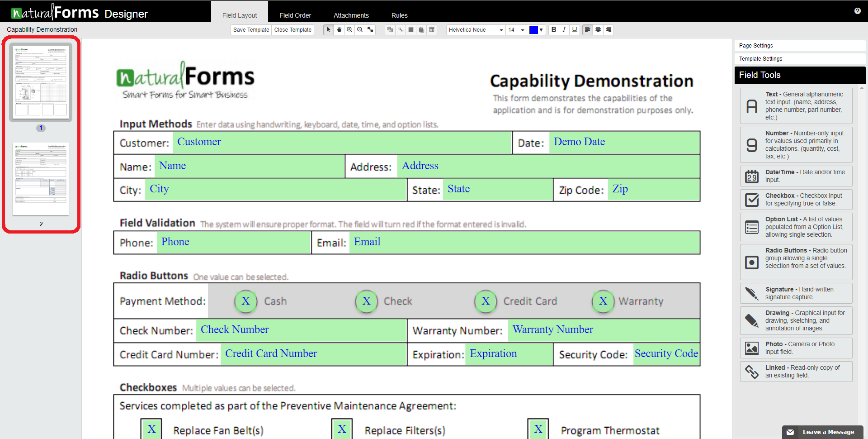
Task: Toggle Program Thermostat checkbox
Action: pyautogui.click(x=538, y=429)
